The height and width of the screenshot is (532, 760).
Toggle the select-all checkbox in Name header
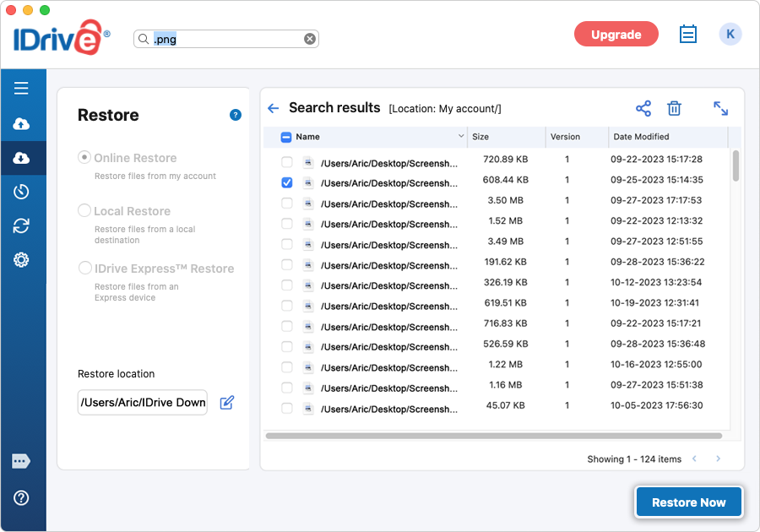286,137
